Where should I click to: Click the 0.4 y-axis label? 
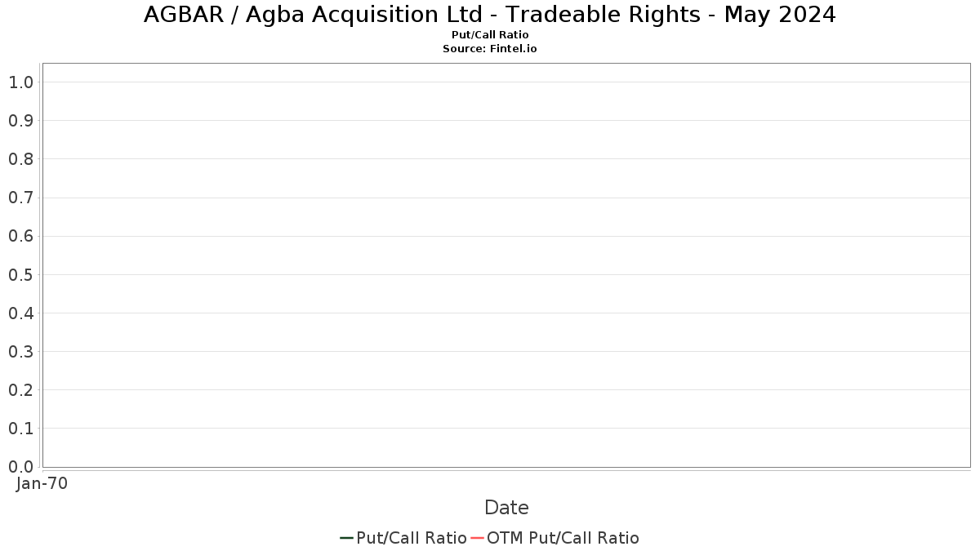coord(20,313)
